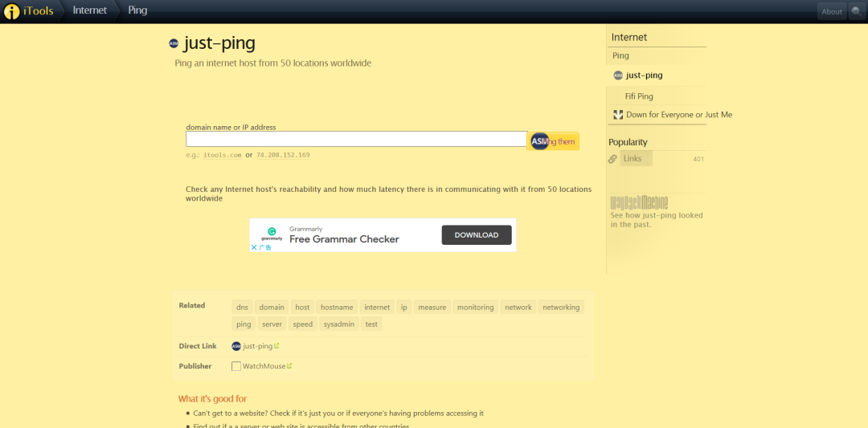Click the Grammarly logo in the ad
This screenshot has width=868, height=428.
click(272, 232)
